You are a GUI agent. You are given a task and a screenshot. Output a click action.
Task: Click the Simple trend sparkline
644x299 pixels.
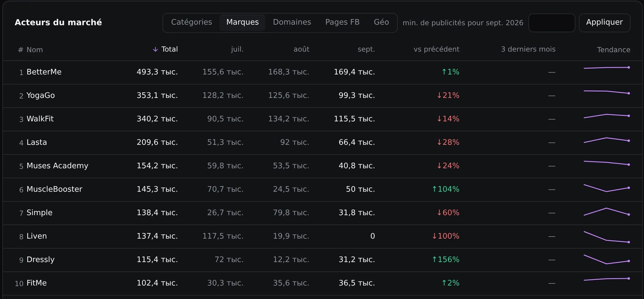[607, 212]
